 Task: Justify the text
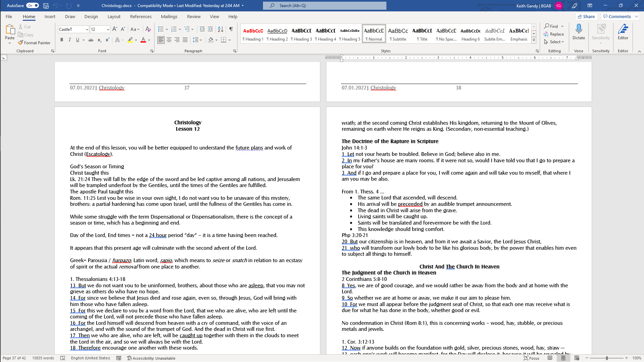tap(185, 40)
